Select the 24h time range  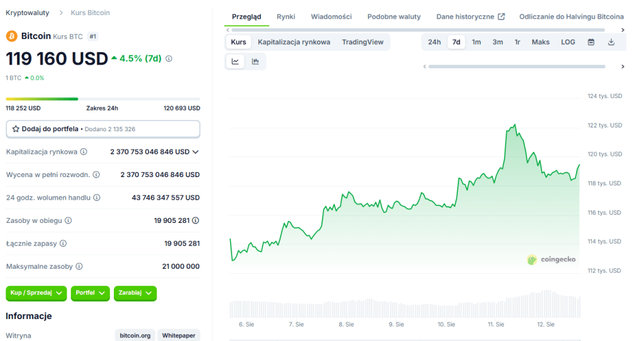pos(435,42)
